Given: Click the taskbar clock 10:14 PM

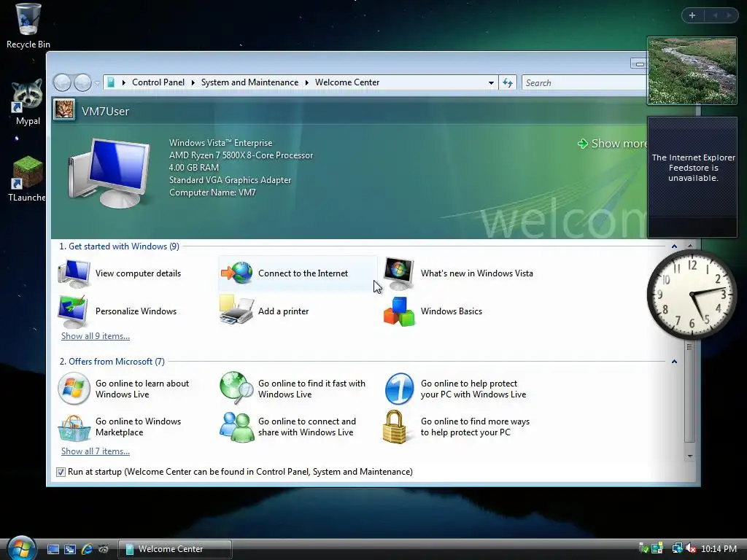Looking at the screenshot, I should (719, 548).
